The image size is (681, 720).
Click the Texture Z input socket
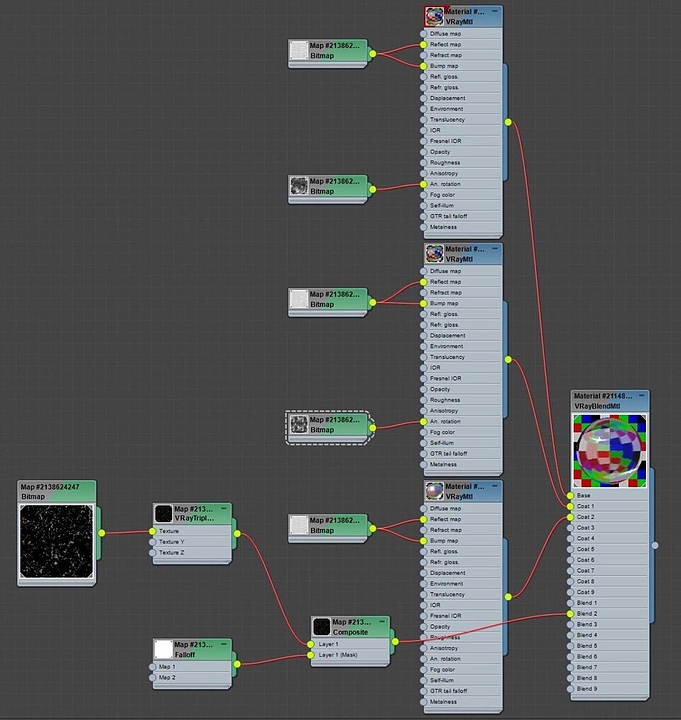152,552
